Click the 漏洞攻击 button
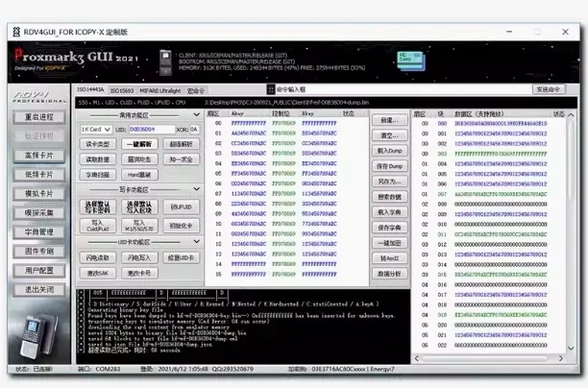The height and width of the screenshot is (388, 588). coord(139,159)
